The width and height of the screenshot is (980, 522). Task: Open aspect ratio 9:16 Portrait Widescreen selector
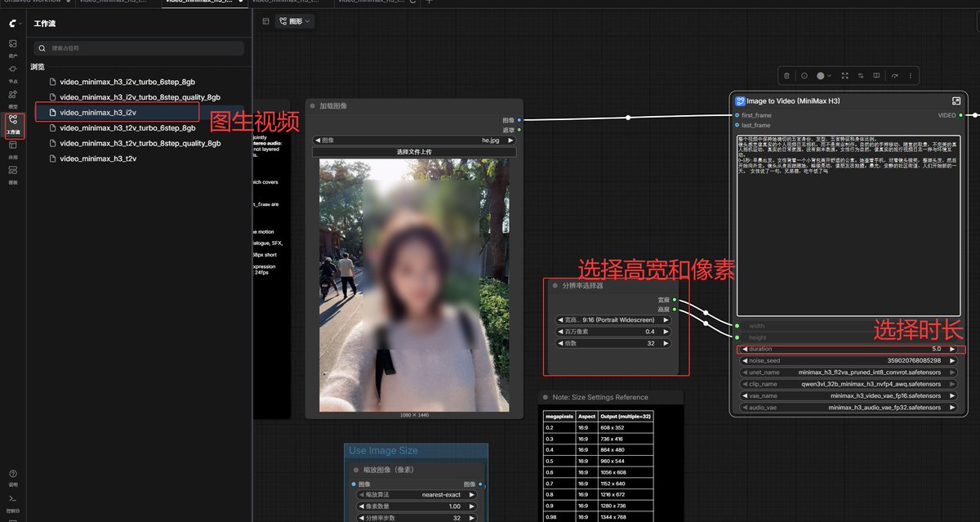pos(612,320)
